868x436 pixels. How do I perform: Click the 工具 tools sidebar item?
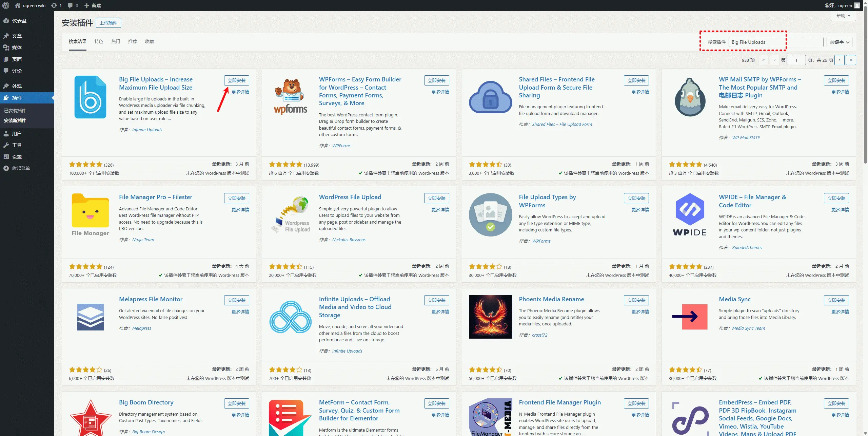(x=17, y=145)
